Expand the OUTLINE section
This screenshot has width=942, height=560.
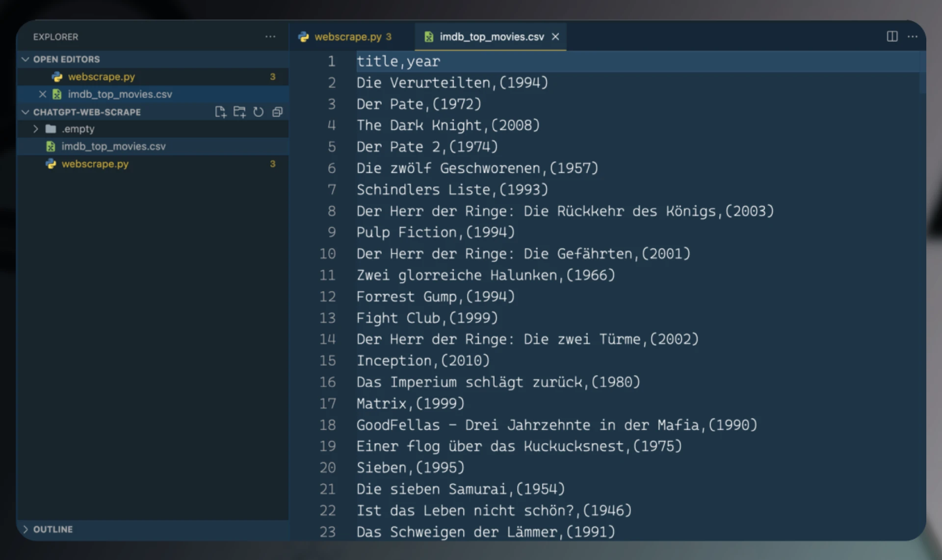[x=26, y=530]
